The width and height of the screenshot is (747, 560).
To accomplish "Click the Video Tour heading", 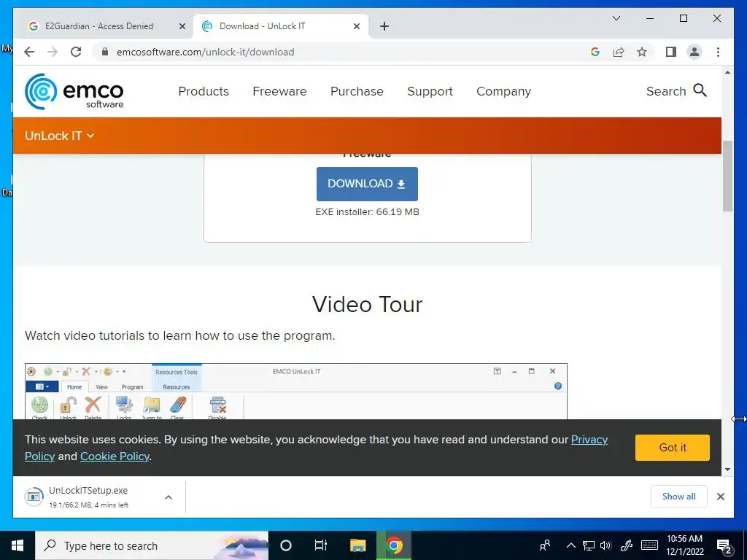I will pyautogui.click(x=368, y=304).
